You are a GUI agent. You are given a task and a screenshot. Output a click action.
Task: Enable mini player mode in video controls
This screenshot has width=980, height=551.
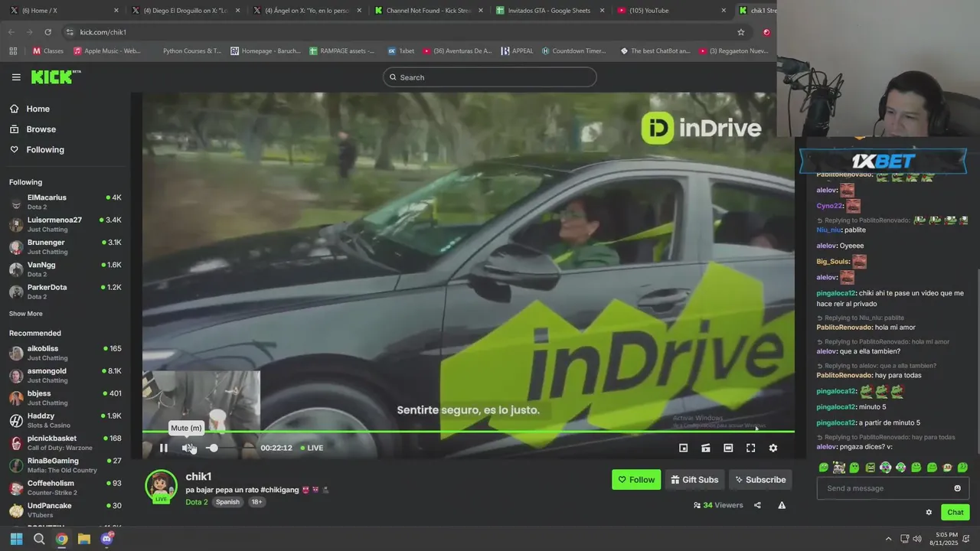point(684,448)
